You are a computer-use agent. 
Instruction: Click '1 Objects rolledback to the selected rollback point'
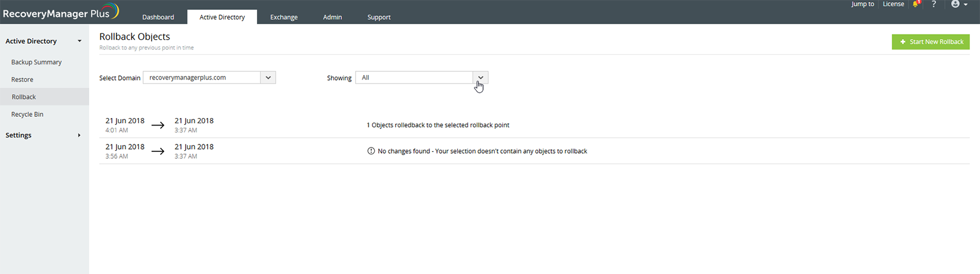click(438, 125)
